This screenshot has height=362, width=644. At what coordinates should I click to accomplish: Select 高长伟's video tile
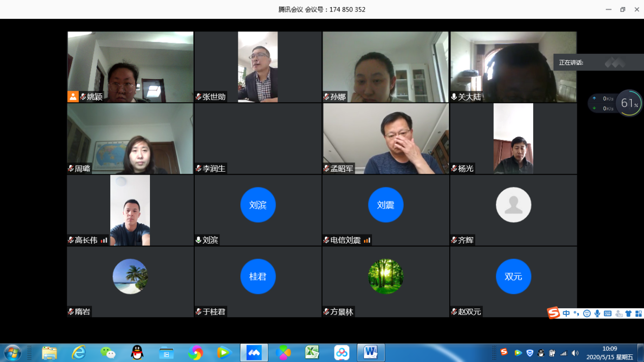coord(130,210)
